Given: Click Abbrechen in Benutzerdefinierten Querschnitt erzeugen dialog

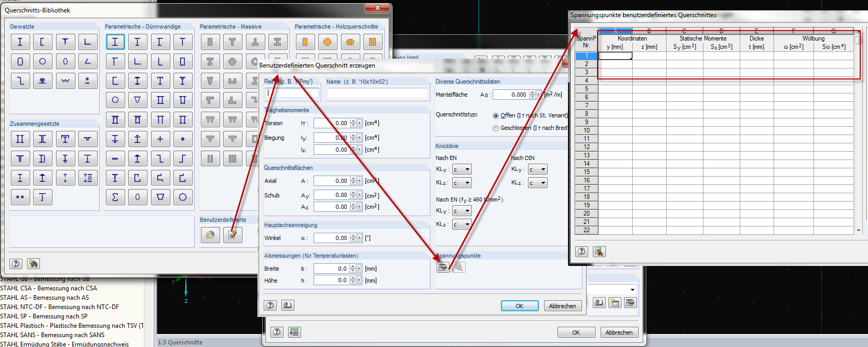Looking at the screenshot, I should point(562,306).
